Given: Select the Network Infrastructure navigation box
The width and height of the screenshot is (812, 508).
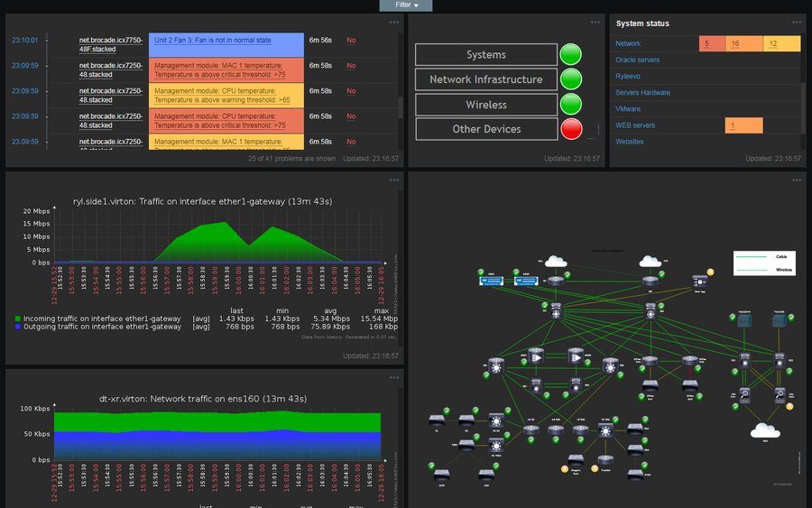Looking at the screenshot, I should click(x=485, y=79).
